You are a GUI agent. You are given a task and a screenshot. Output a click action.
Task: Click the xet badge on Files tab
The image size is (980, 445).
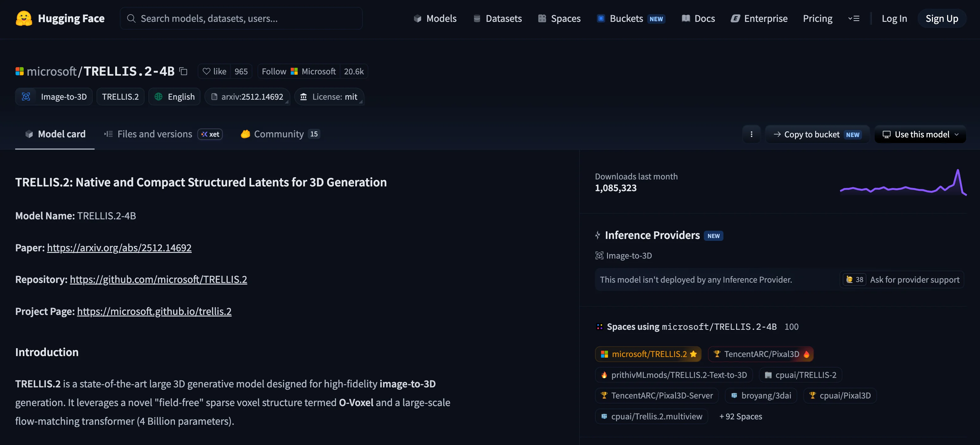(x=210, y=134)
